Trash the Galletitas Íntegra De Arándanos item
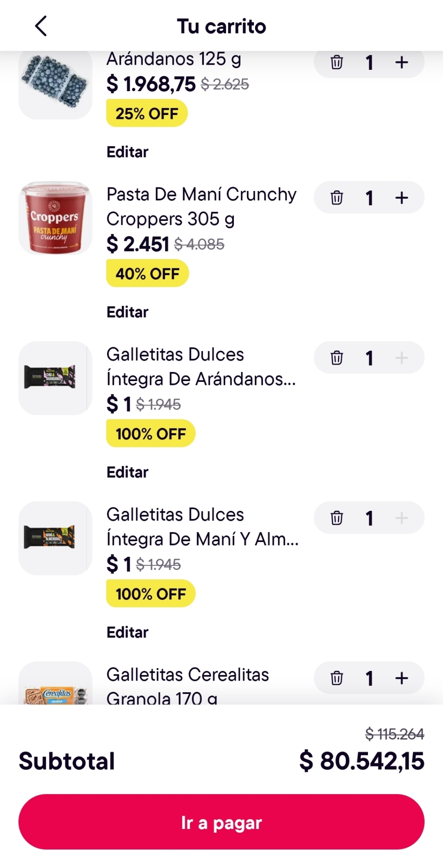This screenshot has height=868, width=443. tap(337, 358)
